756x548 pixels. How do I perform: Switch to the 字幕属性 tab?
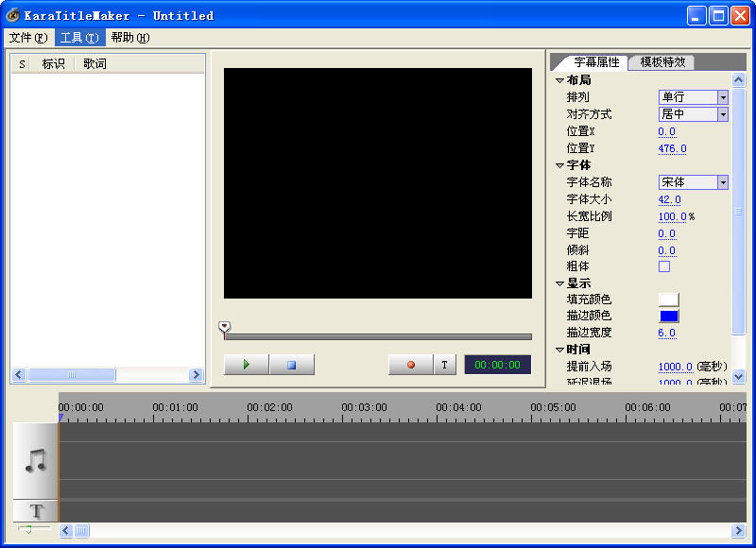point(596,62)
